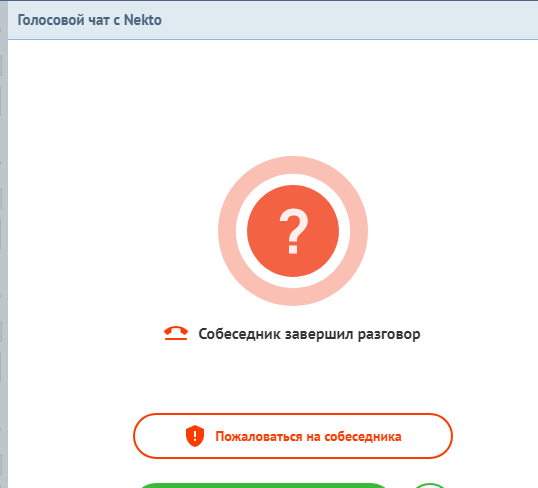The width and height of the screenshot is (538, 488).
Task: Click the red hang-up phone icon
Action: point(176,333)
